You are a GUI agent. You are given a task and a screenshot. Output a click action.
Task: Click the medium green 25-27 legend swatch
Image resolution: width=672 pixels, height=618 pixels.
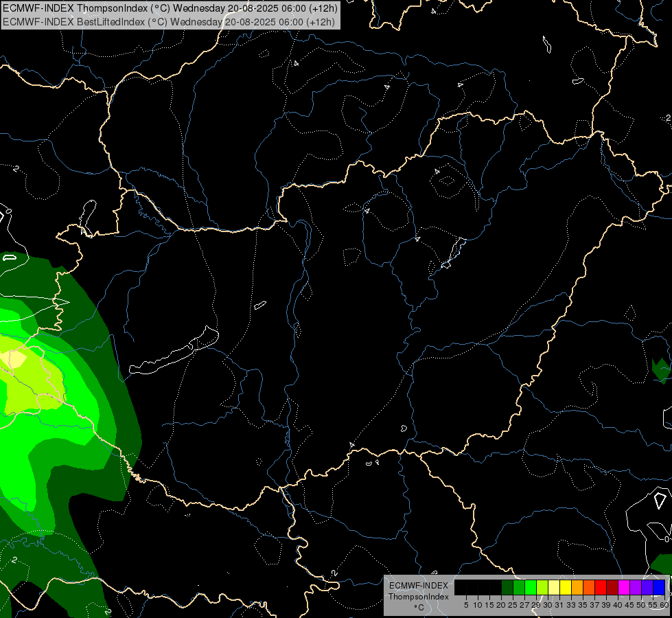click(519, 587)
